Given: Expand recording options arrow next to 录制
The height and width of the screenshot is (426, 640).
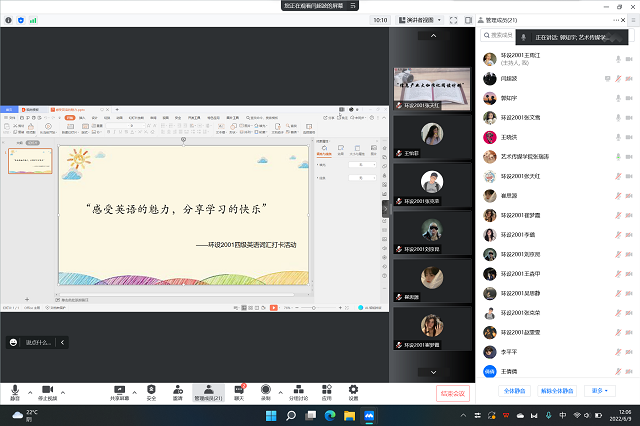Looking at the screenshot, I should click(280, 393).
